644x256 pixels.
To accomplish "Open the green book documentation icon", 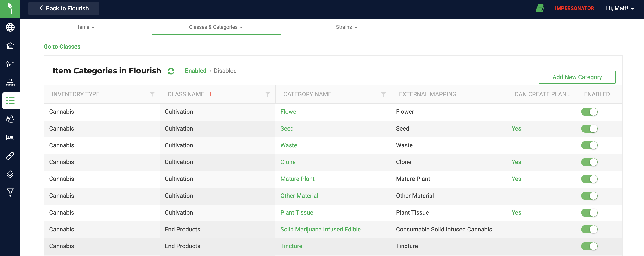I will (x=540, y=8).
